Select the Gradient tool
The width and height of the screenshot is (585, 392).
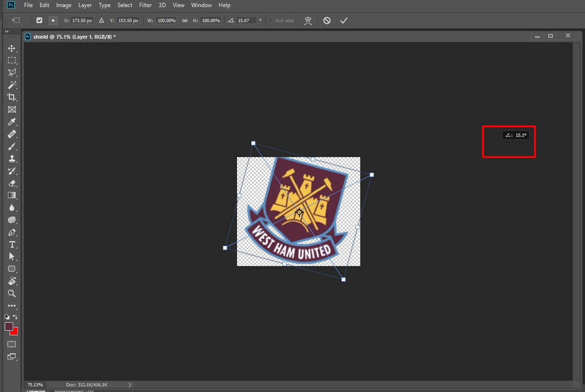coord(12,195)
